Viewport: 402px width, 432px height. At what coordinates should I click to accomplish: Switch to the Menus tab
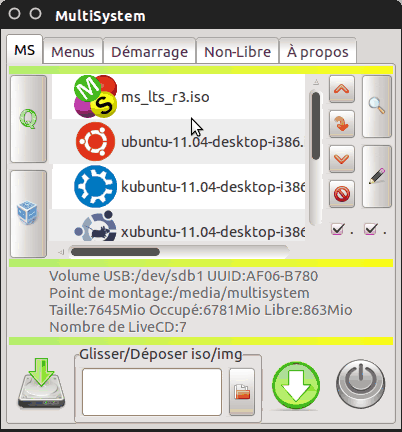click(x=73, y=51)
